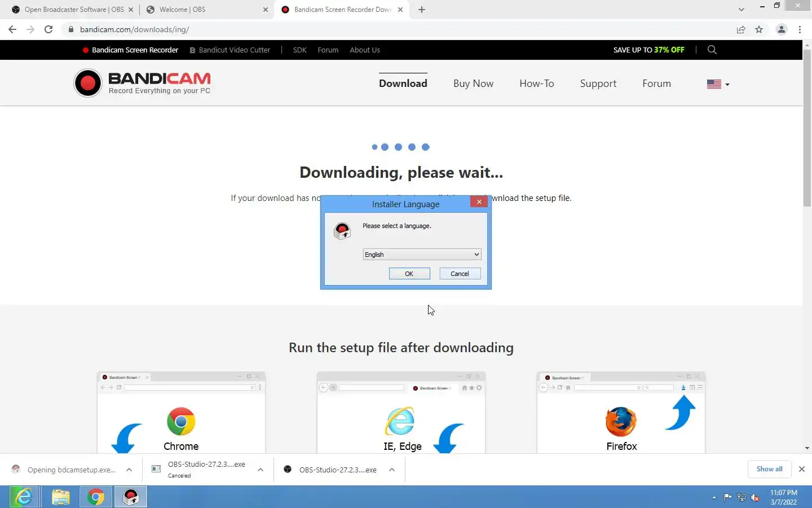Open the tab search chevron in Chrome

[x=741, y=10]
